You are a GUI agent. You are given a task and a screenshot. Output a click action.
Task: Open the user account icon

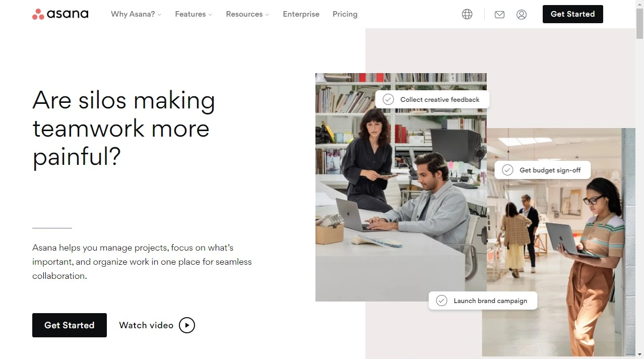(x=522, y=15)
